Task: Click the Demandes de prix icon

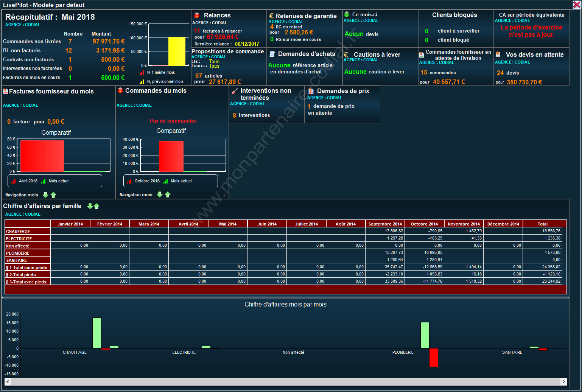Action: (311, 91)
